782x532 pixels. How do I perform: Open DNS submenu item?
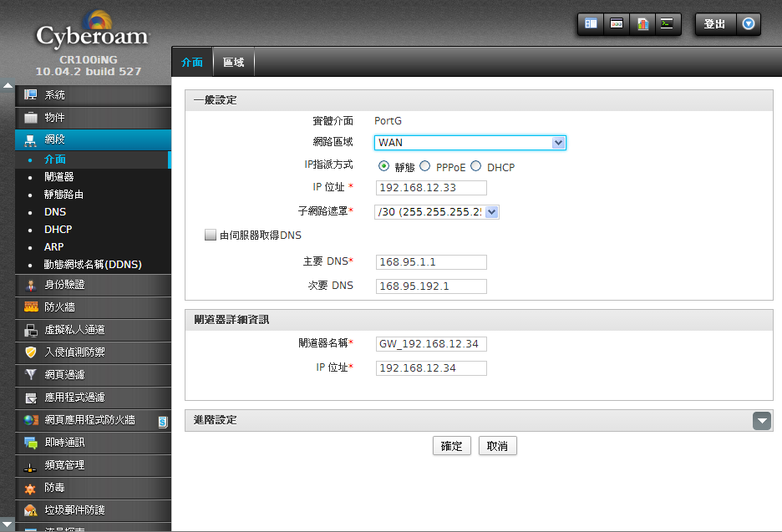[55, 212]
